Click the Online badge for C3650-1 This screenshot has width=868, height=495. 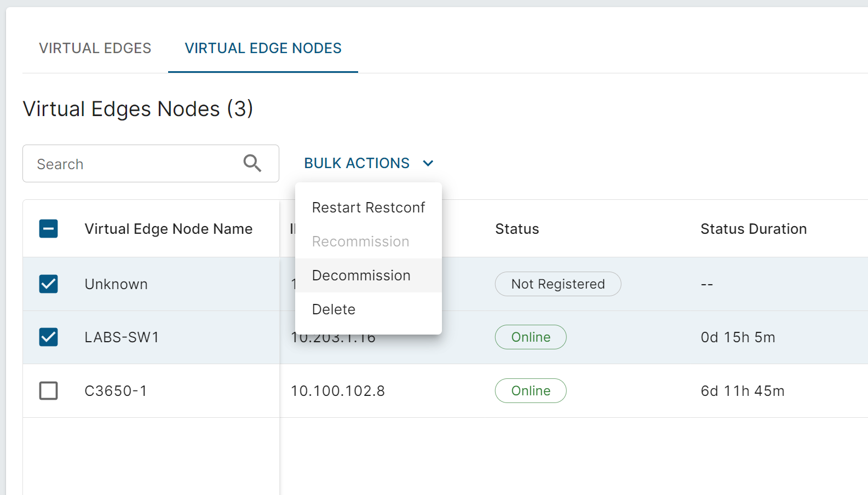coord(531,391)
